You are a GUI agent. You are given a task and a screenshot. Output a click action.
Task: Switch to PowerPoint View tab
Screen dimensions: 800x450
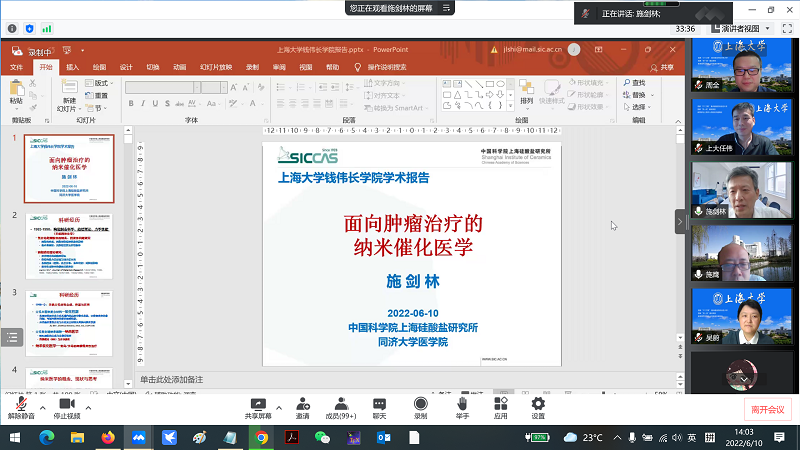click(x=306, y=67)
